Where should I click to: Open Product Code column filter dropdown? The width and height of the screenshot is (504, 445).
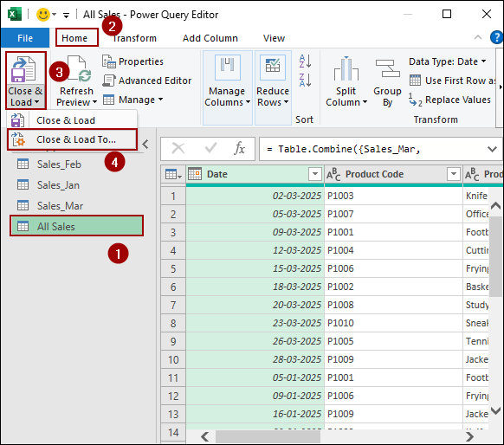[x=454, y=174]
